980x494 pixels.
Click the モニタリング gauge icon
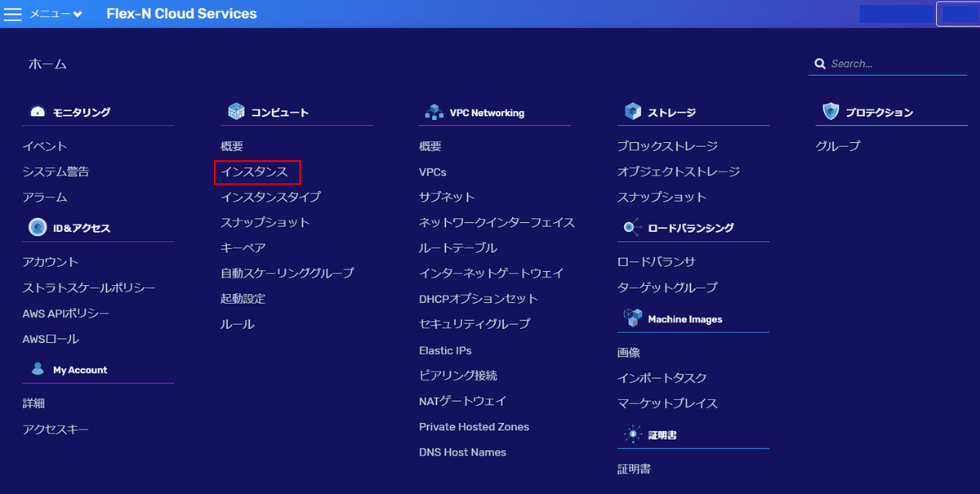tap(37, 112)
